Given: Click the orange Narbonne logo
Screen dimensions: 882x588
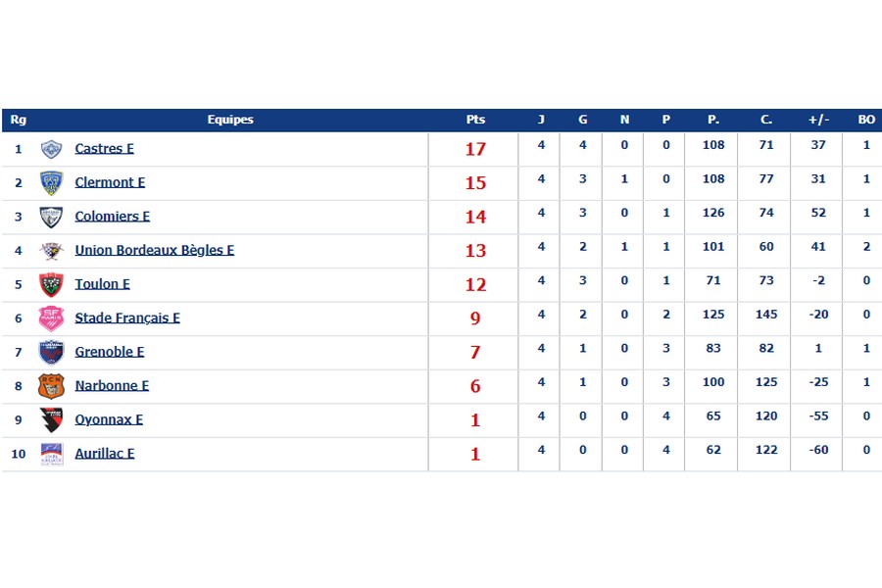Looking at the screenshot, I should (51, 385).
